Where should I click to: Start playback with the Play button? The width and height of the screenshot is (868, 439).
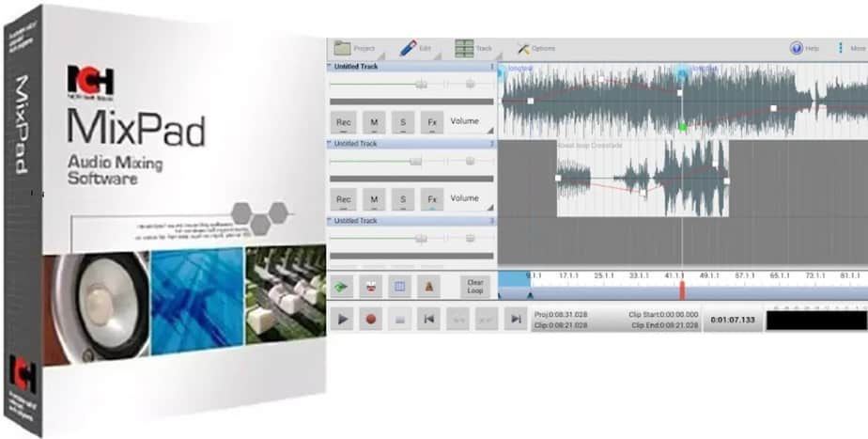(343, 319)
